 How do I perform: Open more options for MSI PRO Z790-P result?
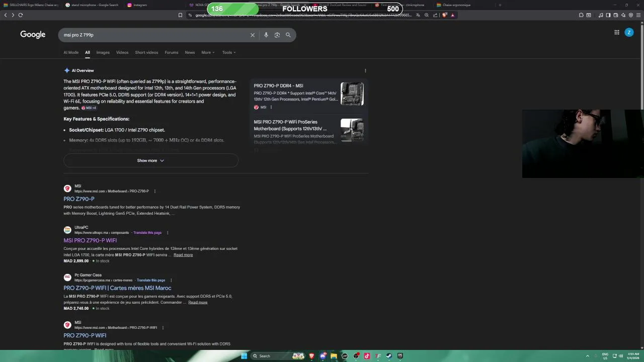(154, 191)
